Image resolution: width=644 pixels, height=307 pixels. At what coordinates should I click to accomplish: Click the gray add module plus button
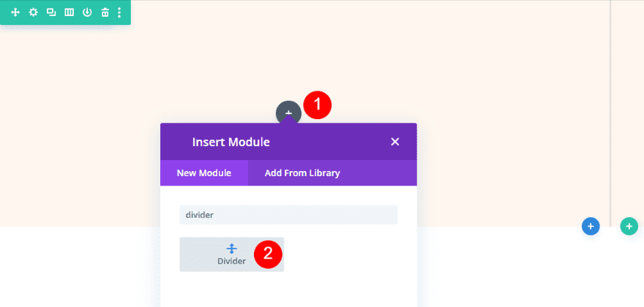pos(288,113)
